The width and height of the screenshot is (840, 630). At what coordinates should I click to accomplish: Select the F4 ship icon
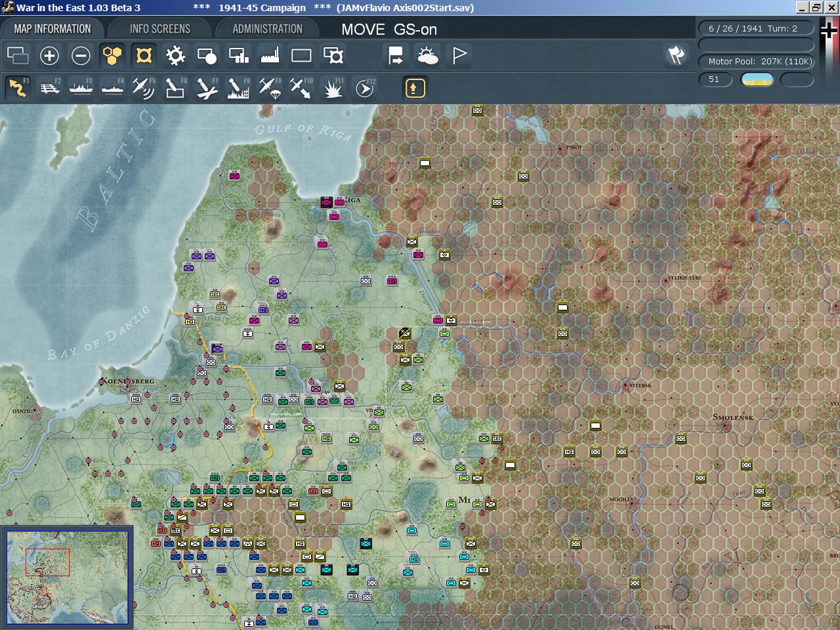point(112,88)
